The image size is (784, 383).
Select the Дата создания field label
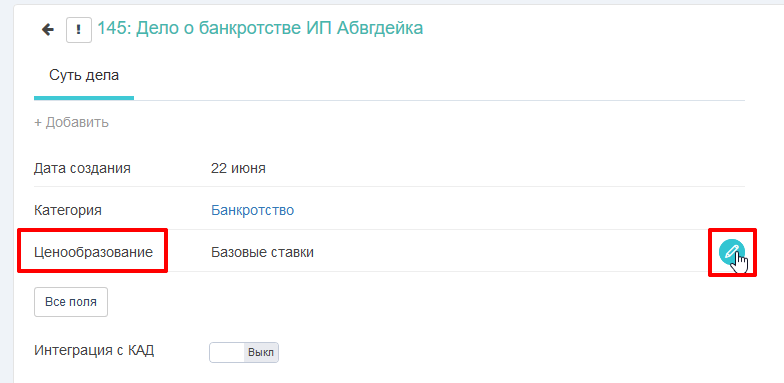click(82, 168)
